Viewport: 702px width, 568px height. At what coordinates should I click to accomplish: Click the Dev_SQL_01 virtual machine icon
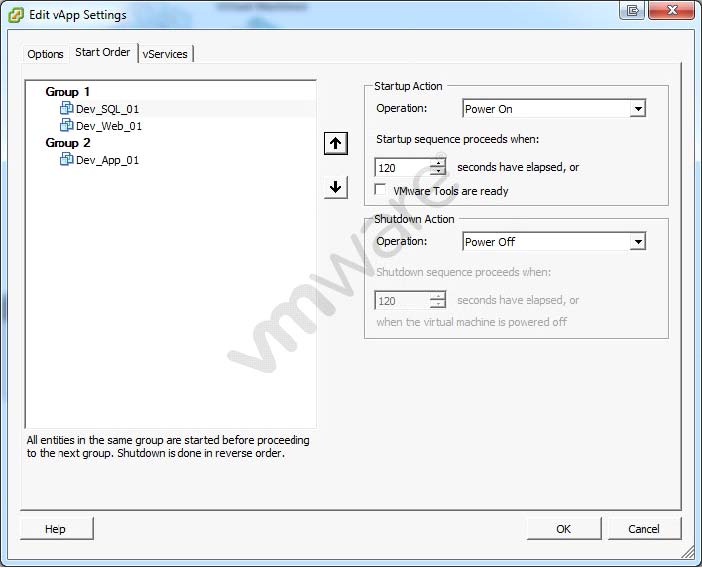(66, 108)
